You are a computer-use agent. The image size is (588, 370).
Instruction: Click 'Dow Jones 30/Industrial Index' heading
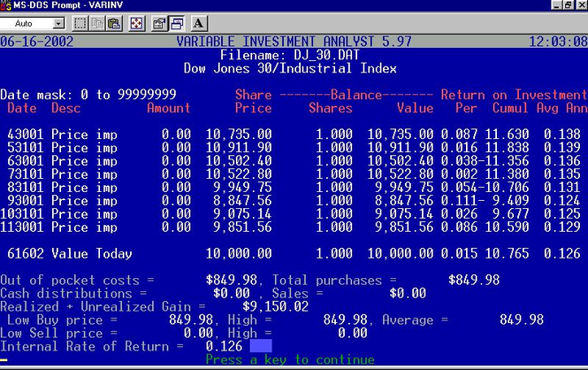[290, 69]
